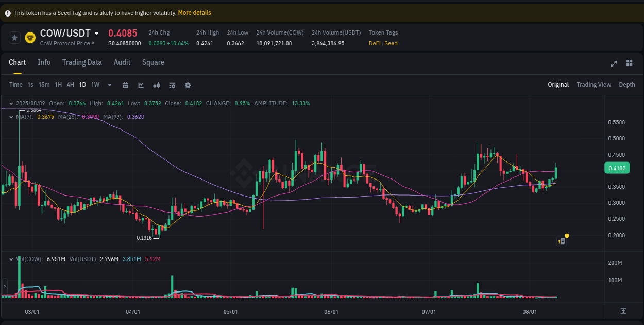Switch to the Trading Data tab
Viewport: 644px width, 325px height.
(x=82, y=62)
